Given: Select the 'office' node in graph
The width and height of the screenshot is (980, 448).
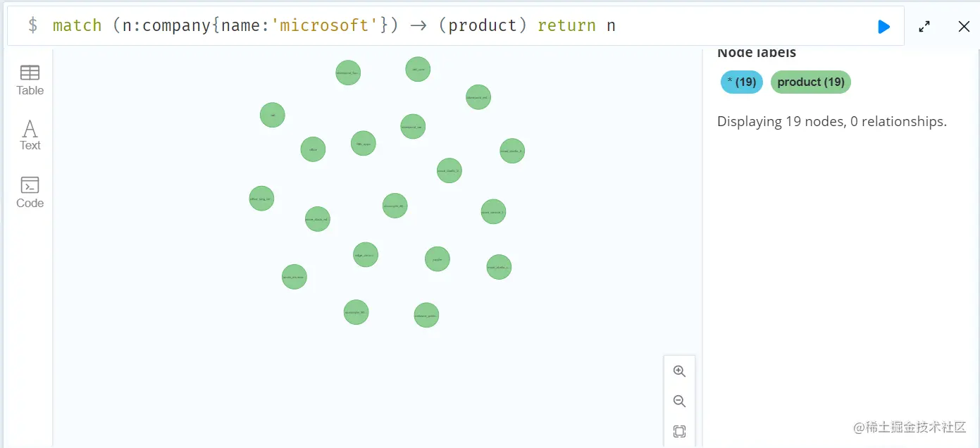Looking at the screenshot, I should (313, 149).
